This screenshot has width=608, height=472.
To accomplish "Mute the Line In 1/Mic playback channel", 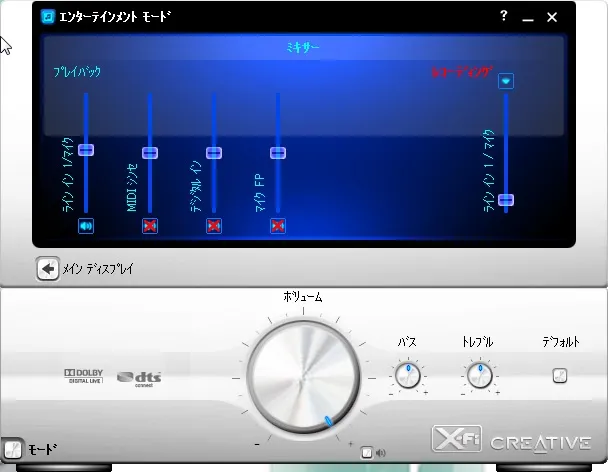I will [86, 225].
